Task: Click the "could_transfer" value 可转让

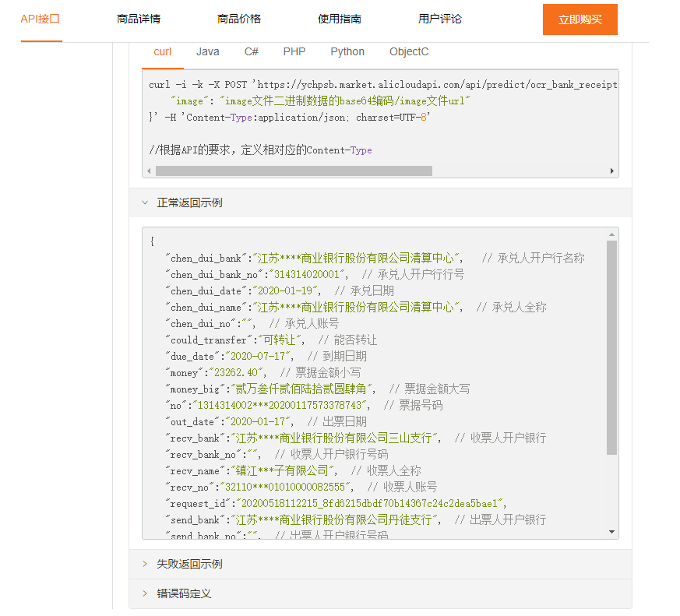Action: 280,340
